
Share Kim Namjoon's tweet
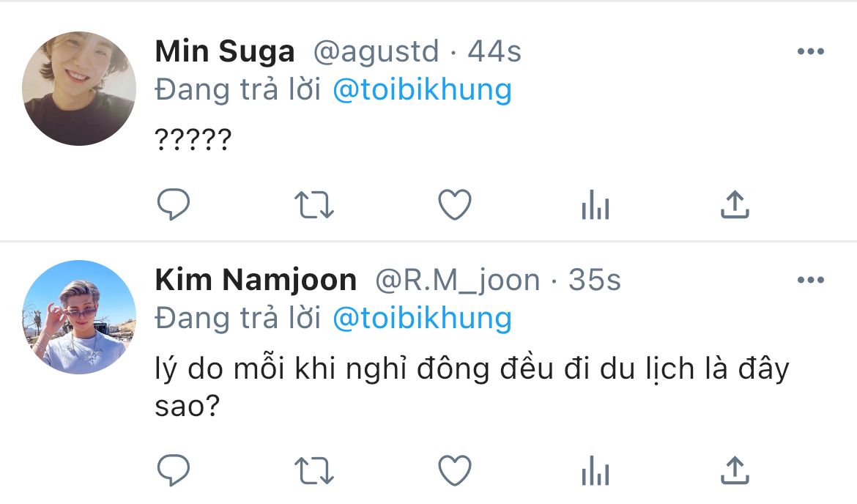click(x=735, y=470)
